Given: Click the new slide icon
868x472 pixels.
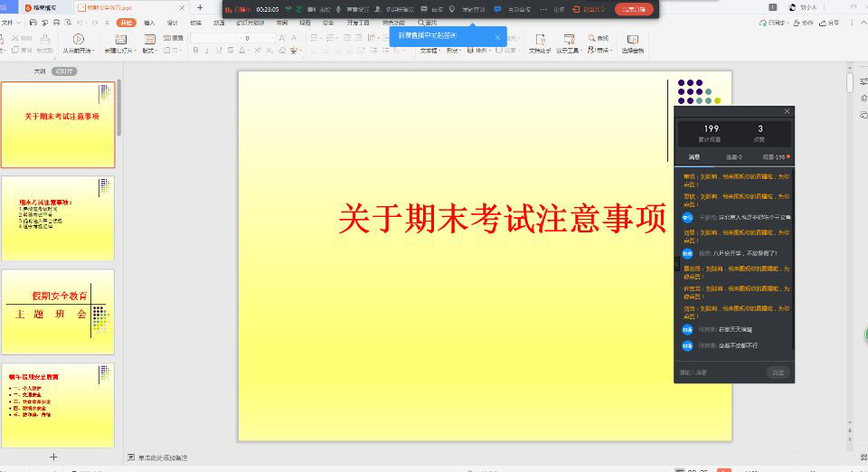Looking at the screenshot, I should [122, 40].
